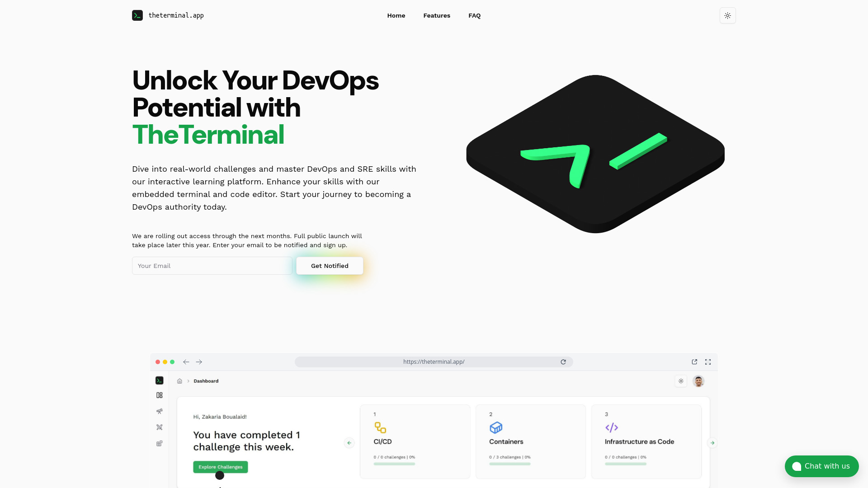Select the Containers challenge icon
This screenshot has height=488, width=868.
click(x=496, y=427)
